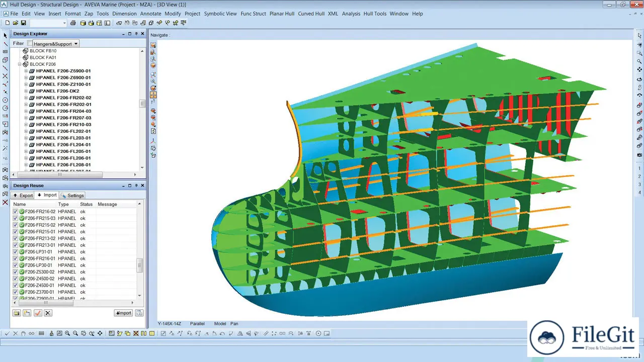Uncheck the F206-FR215-03 import row
Viewport: 644px width, 362px height.
[16, 218]
